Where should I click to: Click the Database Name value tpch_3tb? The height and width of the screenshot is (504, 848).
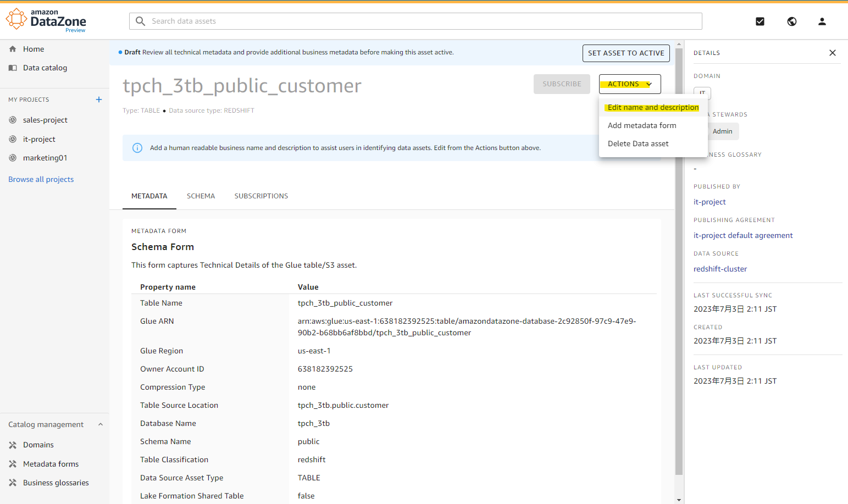click(x=314, y=423)
